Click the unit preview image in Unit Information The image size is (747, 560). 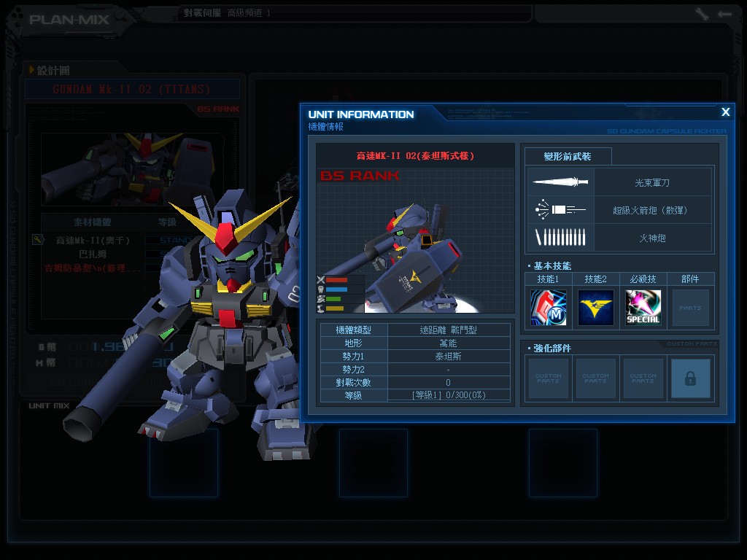click(415, 241)
